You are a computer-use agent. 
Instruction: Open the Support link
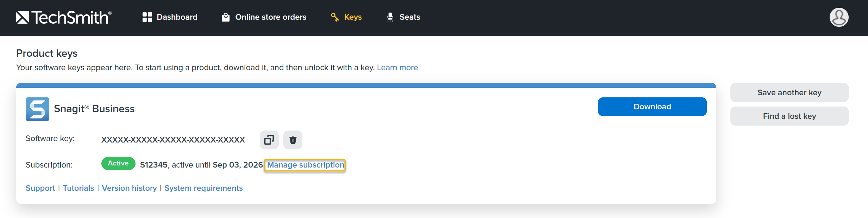[x=40, y=188]
